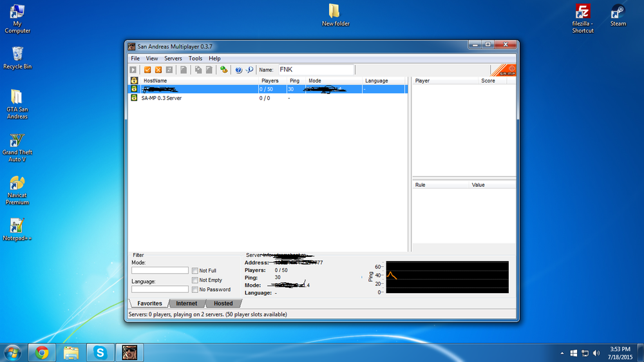The height and width of the screenshot is (362, 644).
Task: Open the Recycle Bin desktop icon
Action: point(17,57)
